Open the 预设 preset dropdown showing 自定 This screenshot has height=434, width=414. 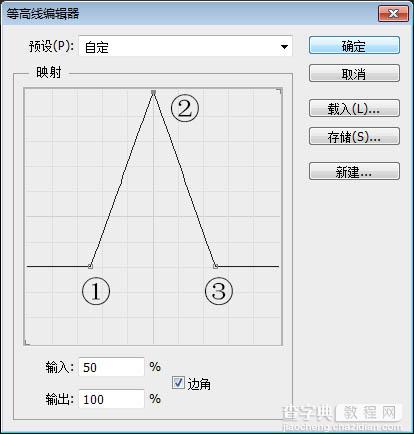(185, 46)
